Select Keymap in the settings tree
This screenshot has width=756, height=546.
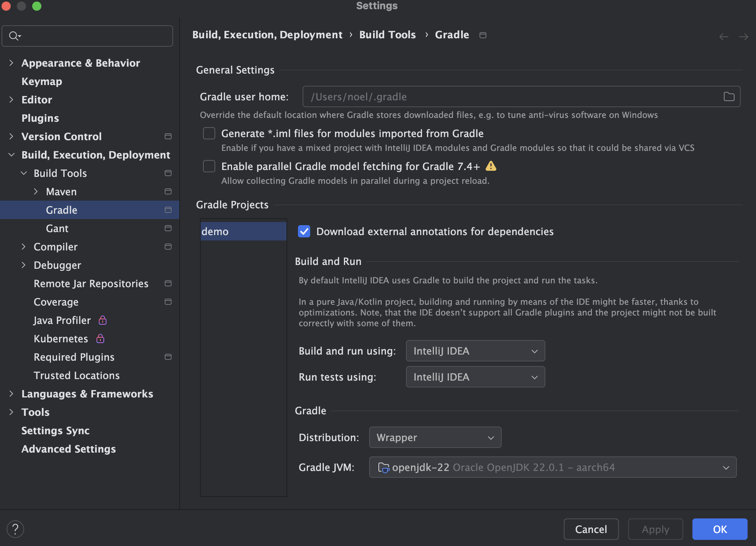(42, 81)
